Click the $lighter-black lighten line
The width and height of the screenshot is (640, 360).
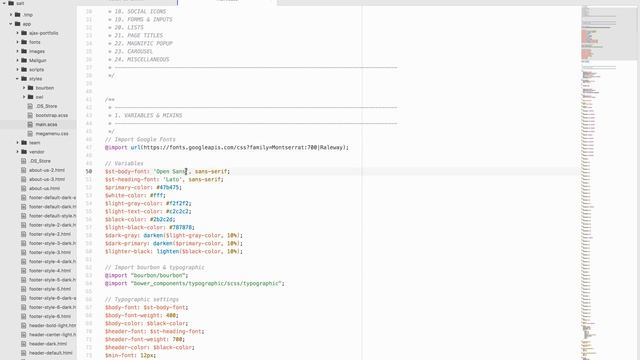pyautogui.click(x=174, y=251)
